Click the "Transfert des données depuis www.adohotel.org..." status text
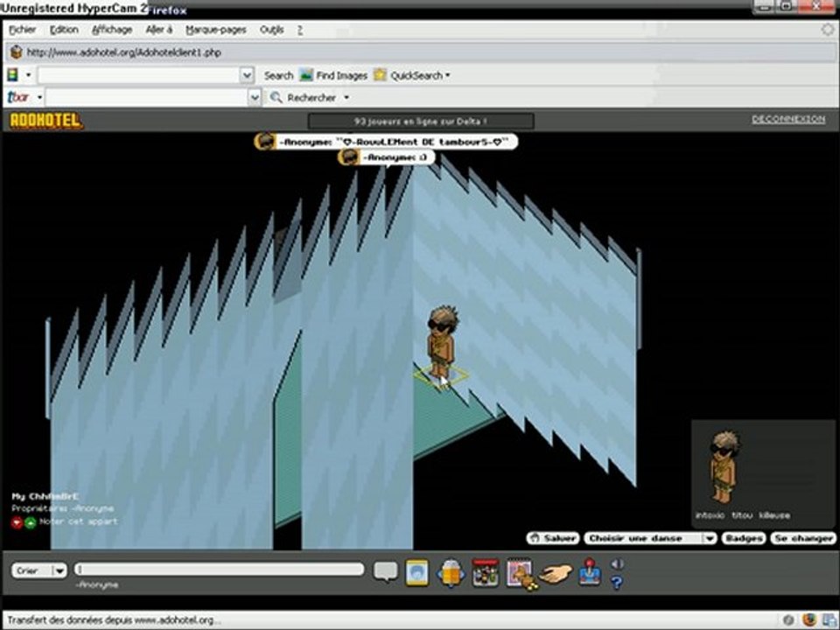This screenshot has height=630, width=840. point(114,619)
